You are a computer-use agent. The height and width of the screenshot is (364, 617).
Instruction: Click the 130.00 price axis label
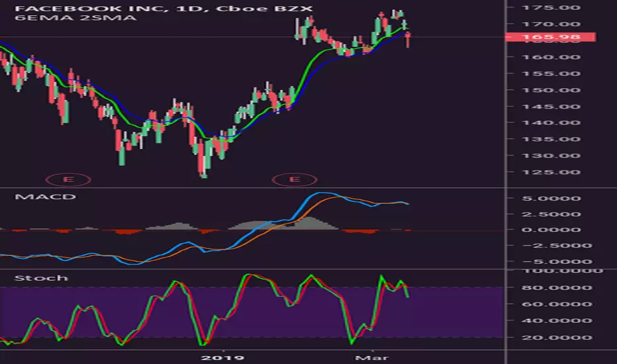point(551,156)
